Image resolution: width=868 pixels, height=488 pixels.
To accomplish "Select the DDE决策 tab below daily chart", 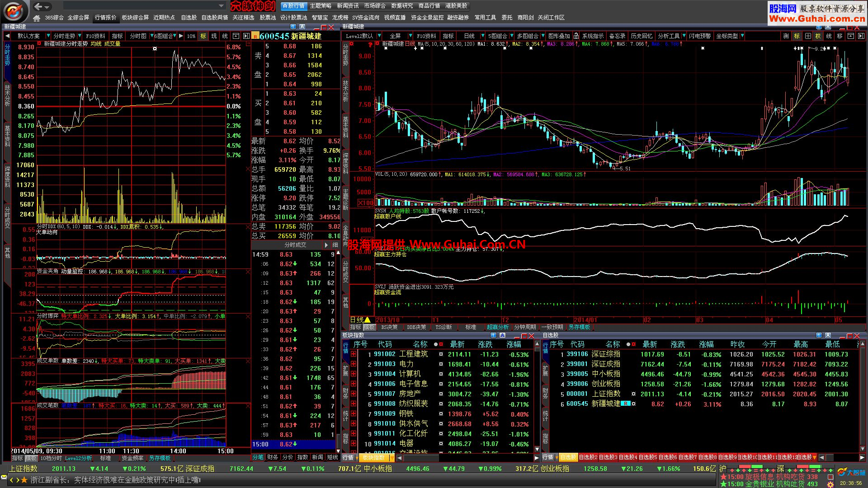I will pos(416,327).
